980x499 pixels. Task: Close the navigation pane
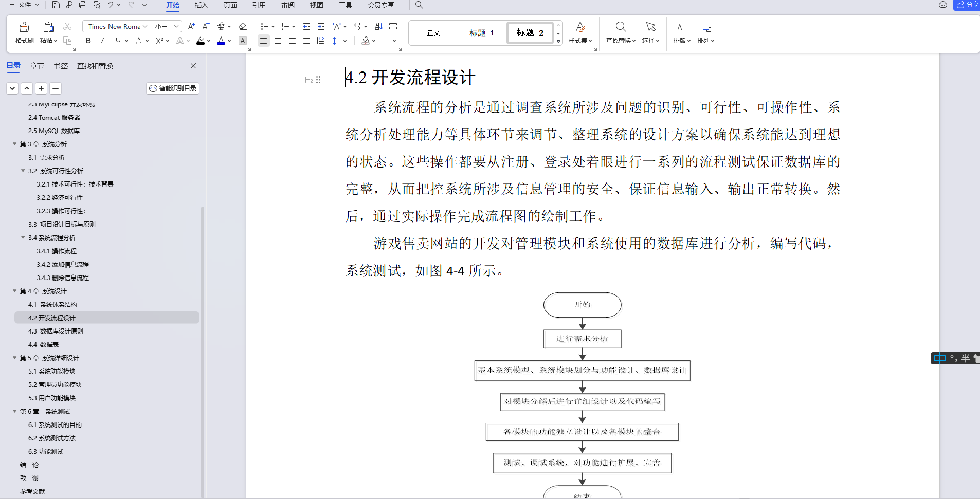click(x=193, y=66)
